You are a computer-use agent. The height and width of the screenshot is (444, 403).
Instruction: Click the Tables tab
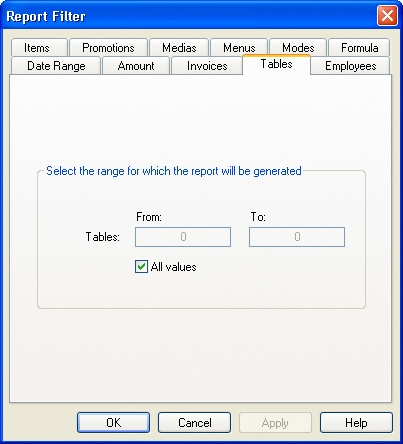(276, 64)
